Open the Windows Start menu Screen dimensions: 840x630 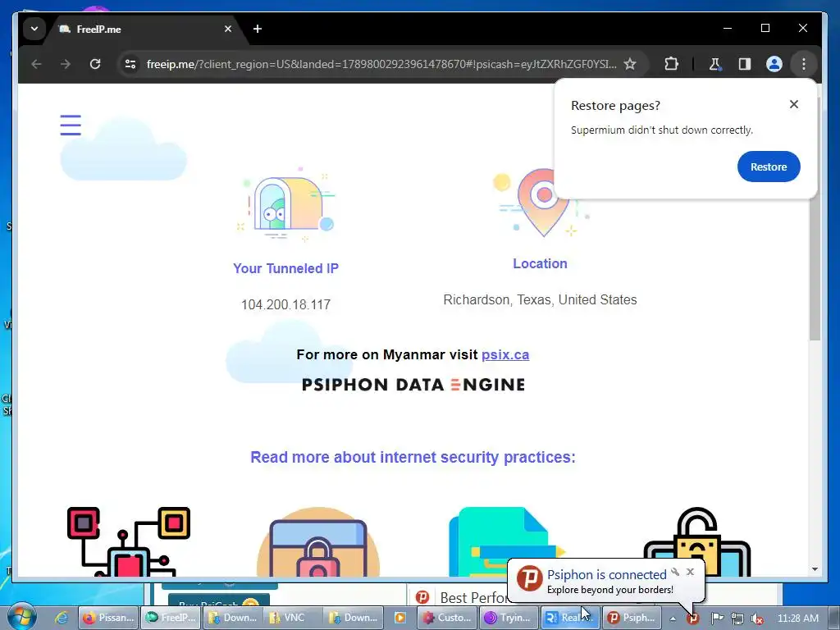click(x=21, y=618)
